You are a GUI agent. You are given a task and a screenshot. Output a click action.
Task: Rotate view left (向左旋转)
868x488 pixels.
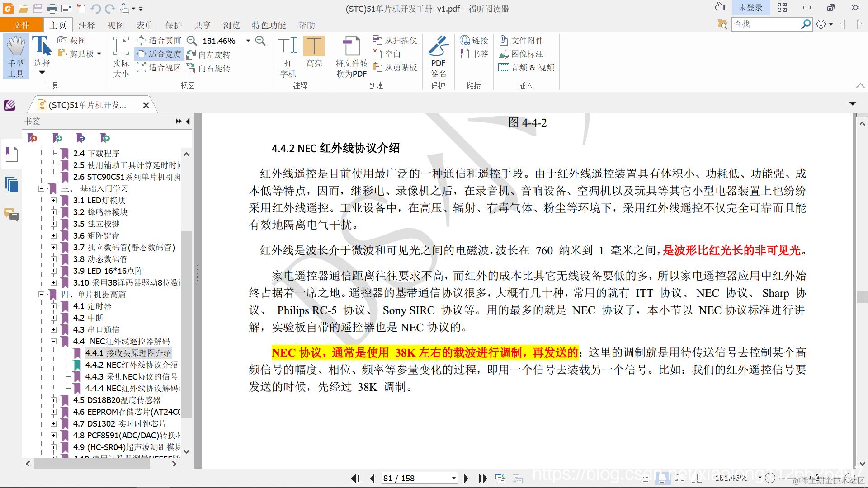[209, 55]
